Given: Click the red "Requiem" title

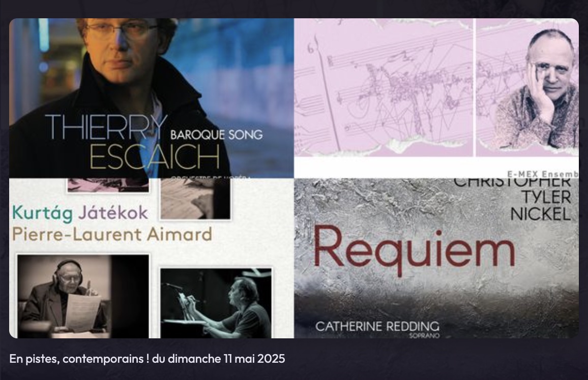Looking at the screenshot, I should coord(414,248).
